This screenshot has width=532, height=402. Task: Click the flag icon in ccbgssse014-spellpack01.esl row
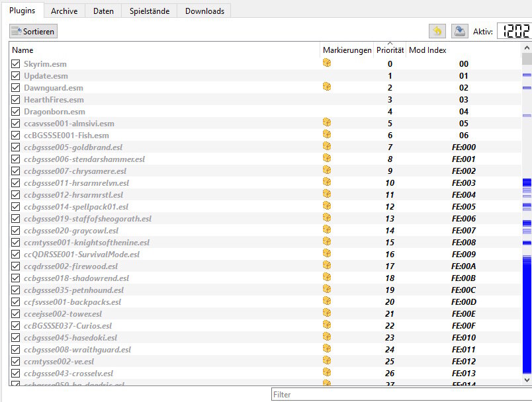click(327, 206)
